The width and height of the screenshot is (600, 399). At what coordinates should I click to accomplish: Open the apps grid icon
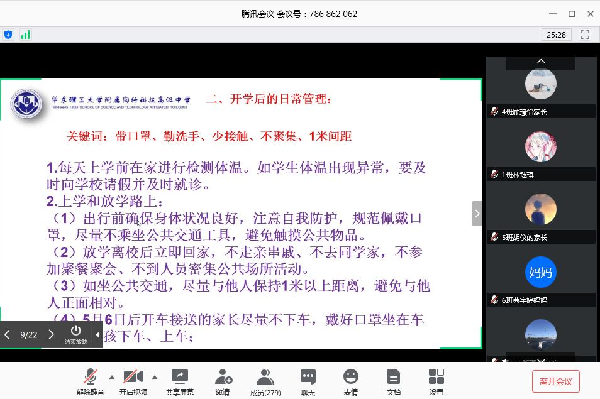pos(436,381)
